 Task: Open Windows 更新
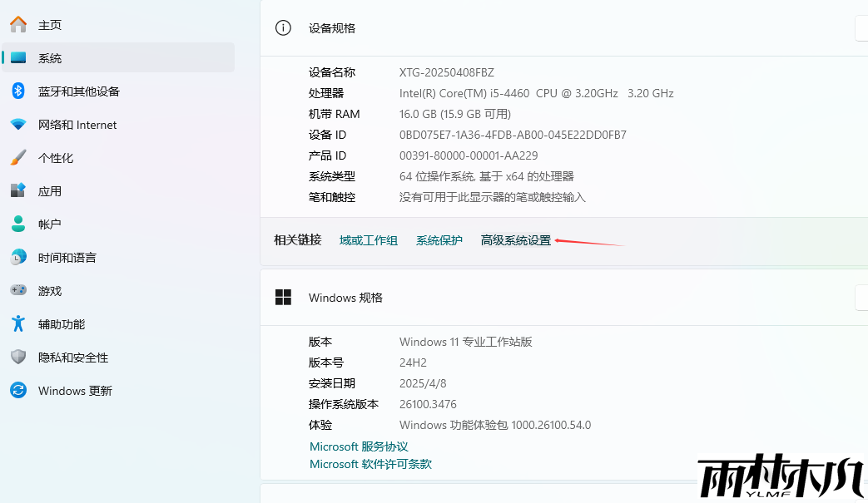73,390
